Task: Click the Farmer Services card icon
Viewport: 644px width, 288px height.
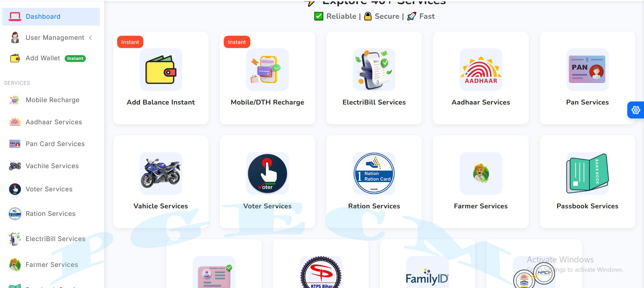Action: [x=481, y=173]
